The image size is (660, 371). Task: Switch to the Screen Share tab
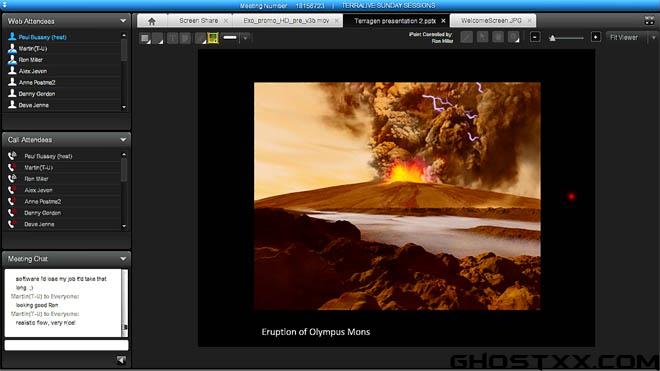coord(198,21)
